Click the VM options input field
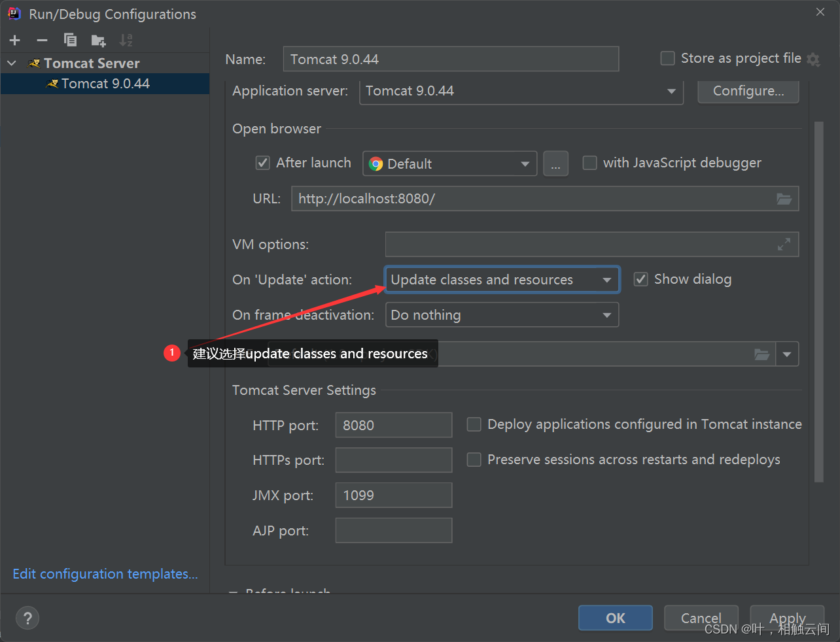 (x=592, y=245)
